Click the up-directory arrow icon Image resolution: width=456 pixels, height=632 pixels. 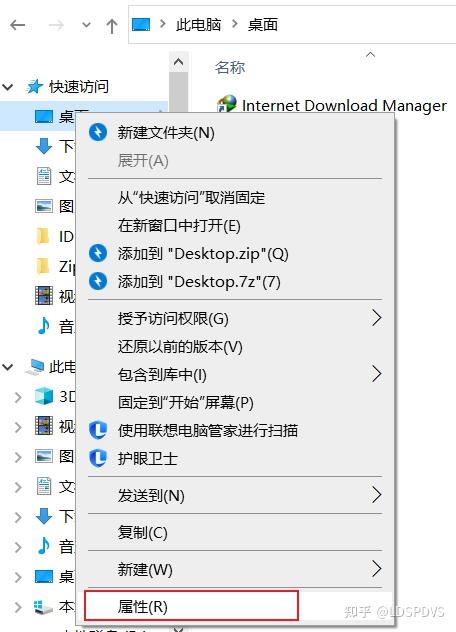[112, 26]
